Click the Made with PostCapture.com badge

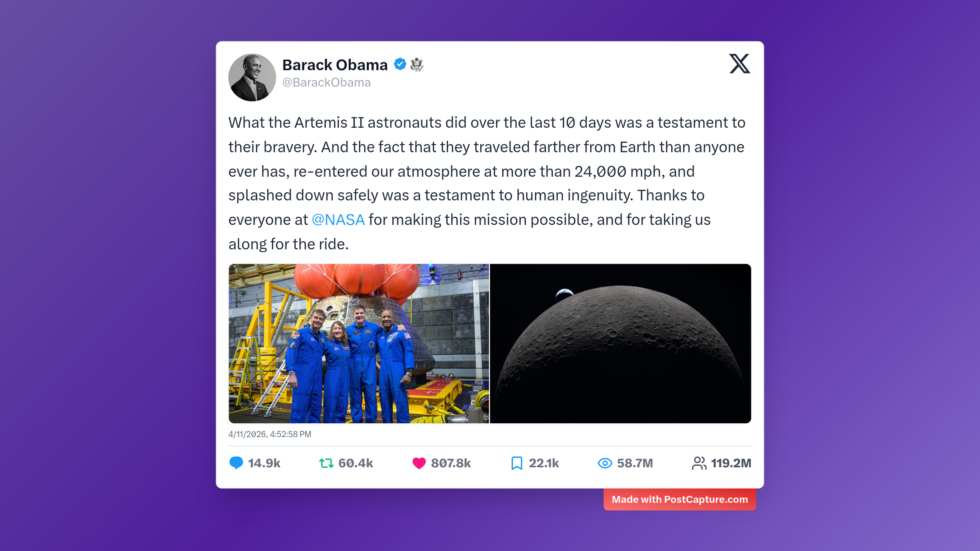click(679, 500)
